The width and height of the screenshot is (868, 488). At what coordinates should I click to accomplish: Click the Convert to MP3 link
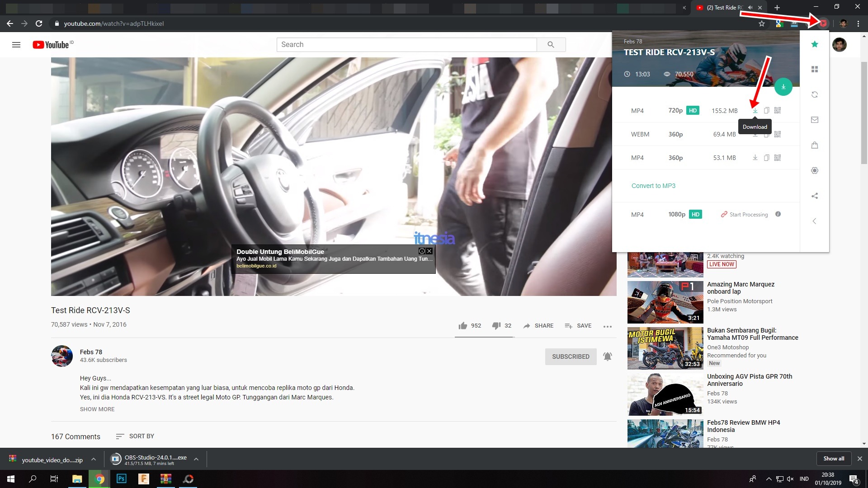[653, 185]
